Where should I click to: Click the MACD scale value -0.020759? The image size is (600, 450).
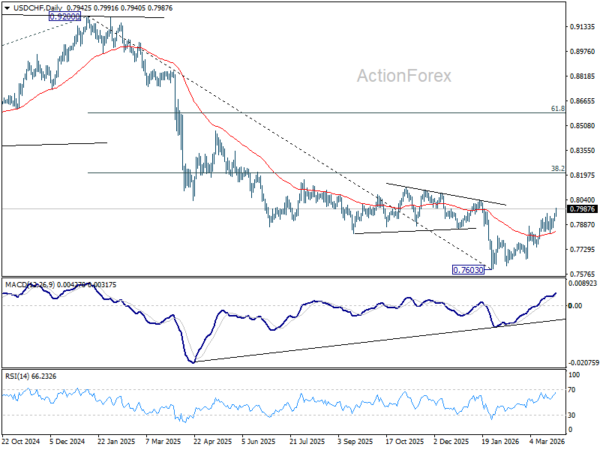point(582,362)
